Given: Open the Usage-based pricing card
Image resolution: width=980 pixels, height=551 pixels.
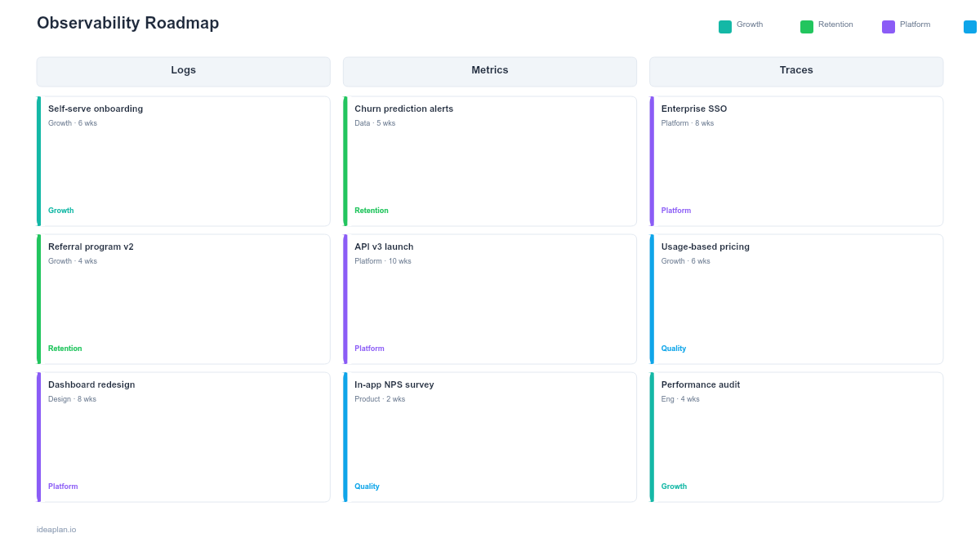Looking at the screenshot, I should tap(796, 298).
